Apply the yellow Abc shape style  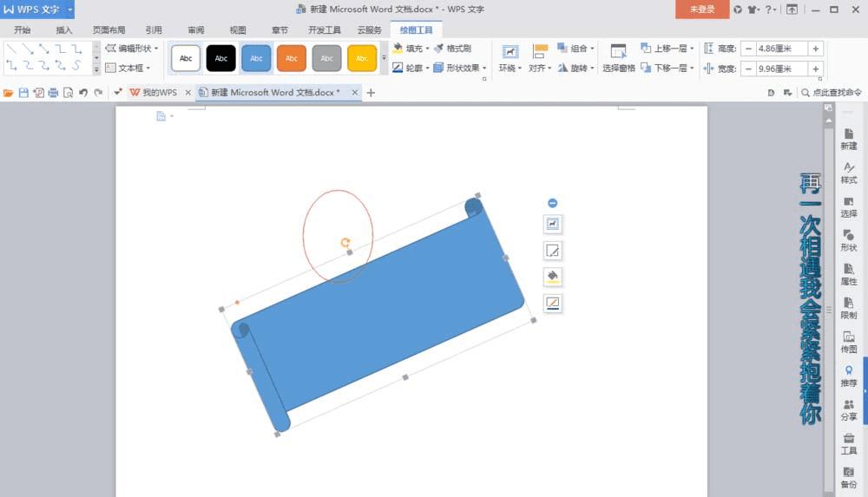point(362,58)
